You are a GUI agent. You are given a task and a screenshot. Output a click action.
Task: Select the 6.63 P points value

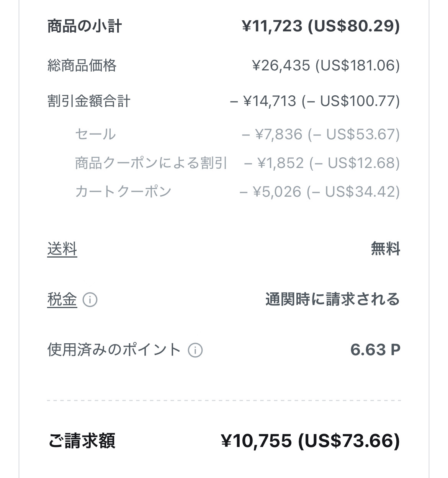375,350
